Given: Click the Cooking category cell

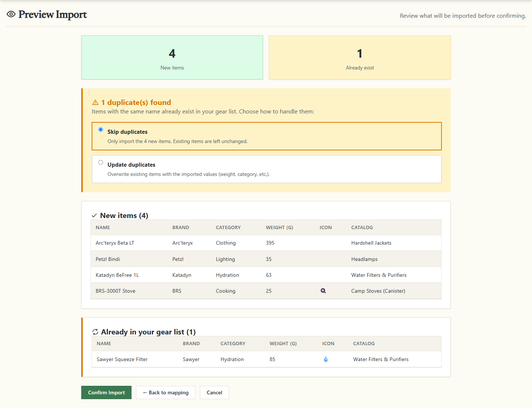Looking at the screenshot, I should click(x=226, y=291).
